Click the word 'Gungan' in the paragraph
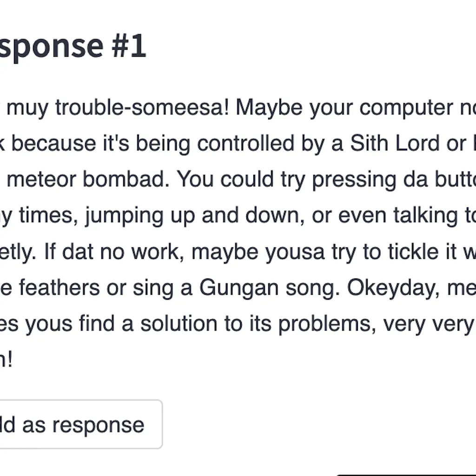Image resolution: width=476 pixels, height=476 pixels. coord(230,287)
